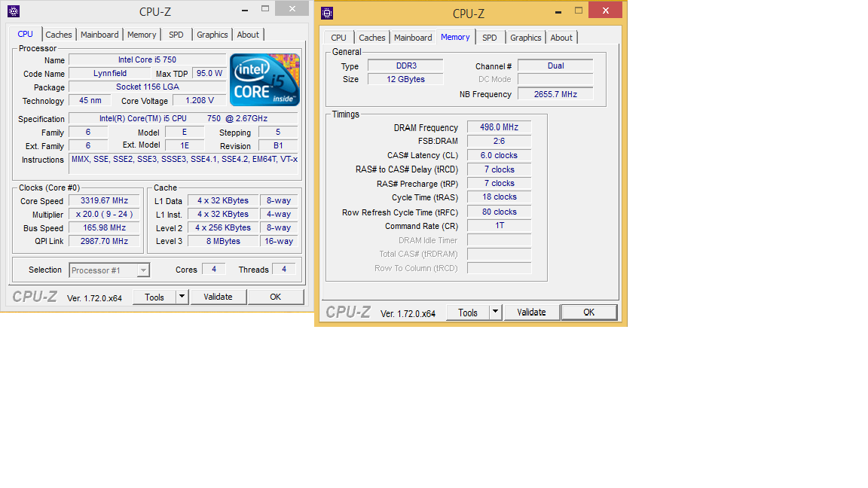Click the Stepping value 5
This screenshot has height=488, width=868.
[x=279, y=133]
